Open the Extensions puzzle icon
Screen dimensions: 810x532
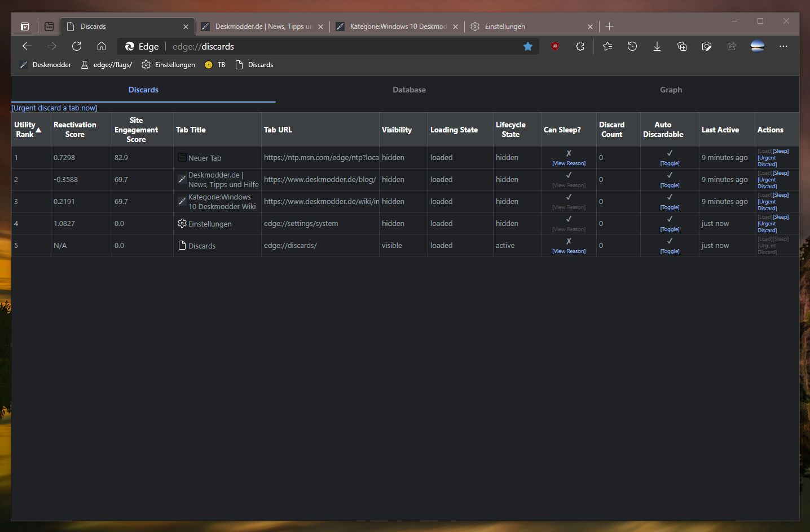(x=580, y=46)
